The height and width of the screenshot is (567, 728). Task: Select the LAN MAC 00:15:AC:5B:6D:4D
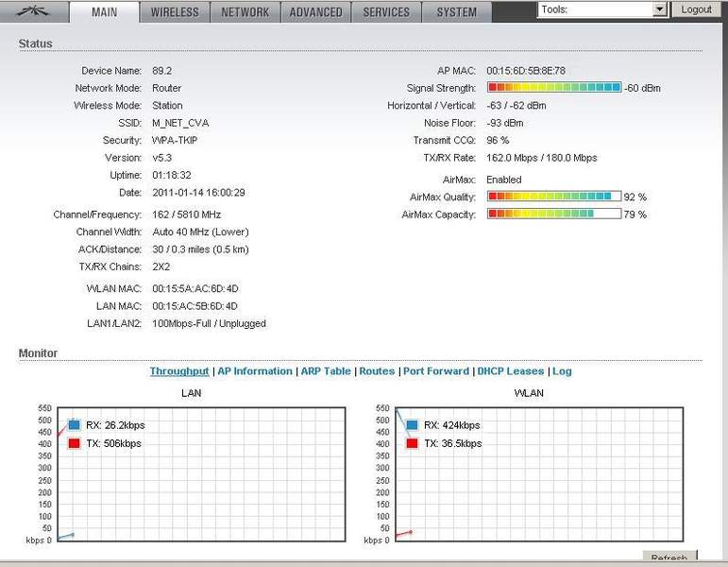tap(195, 306)
